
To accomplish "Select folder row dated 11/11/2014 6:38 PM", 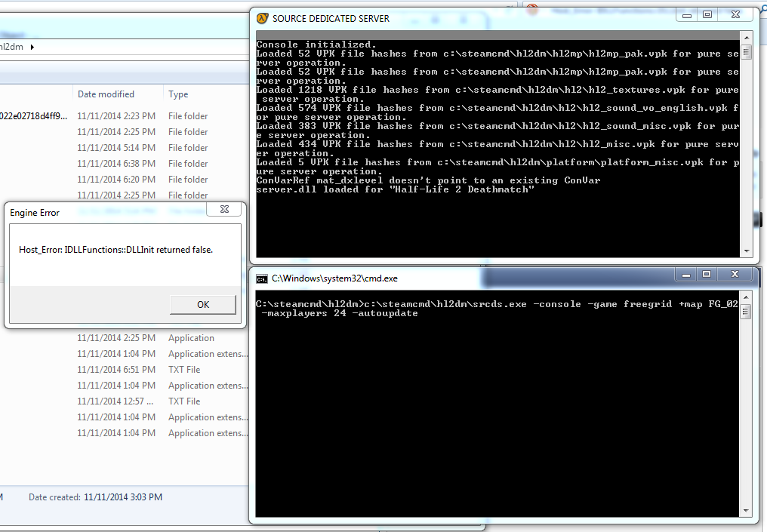I will click(x=125, y=163).
